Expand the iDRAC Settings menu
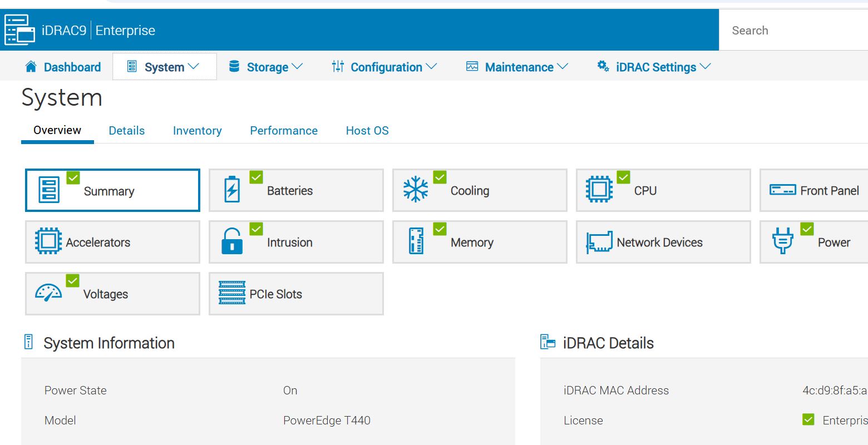 pyautogui.click(x=655, y=67)
